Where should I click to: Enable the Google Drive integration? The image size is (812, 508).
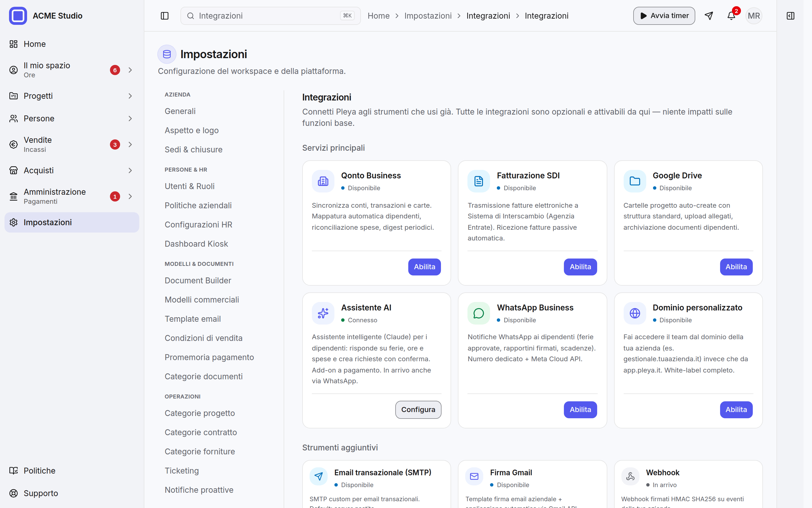coord(736,267)
